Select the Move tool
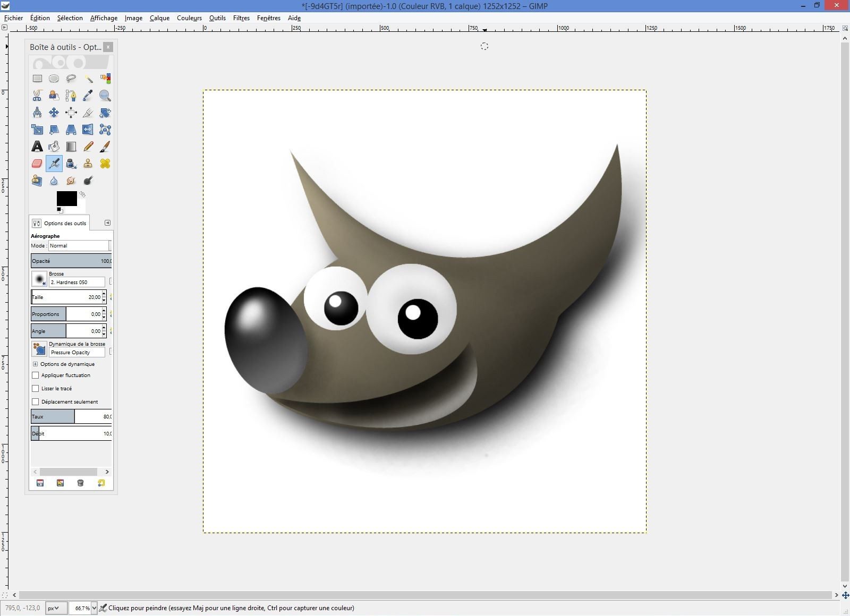 coord(54,113)
